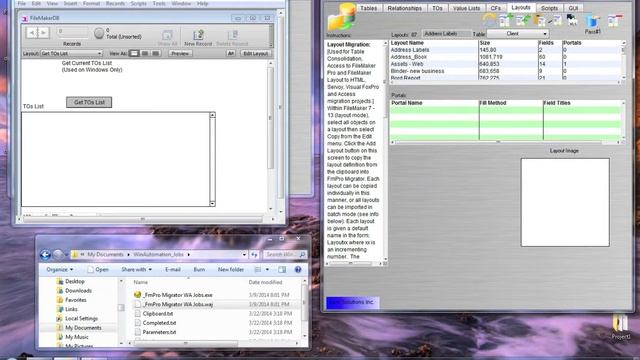The image size is (640, 360).
Task: Click the layout icon with green checkmark
Action: 523,20
